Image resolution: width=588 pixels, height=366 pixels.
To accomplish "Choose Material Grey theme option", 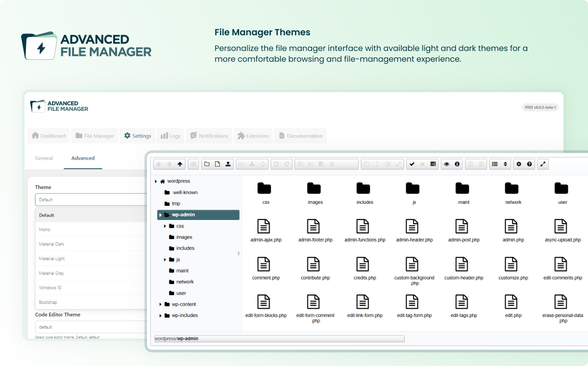I will [x=91, y=273].
